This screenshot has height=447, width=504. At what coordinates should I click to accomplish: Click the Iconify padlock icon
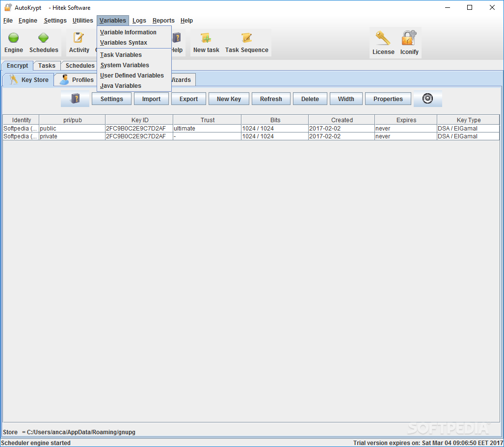click(x=409, y=38)
